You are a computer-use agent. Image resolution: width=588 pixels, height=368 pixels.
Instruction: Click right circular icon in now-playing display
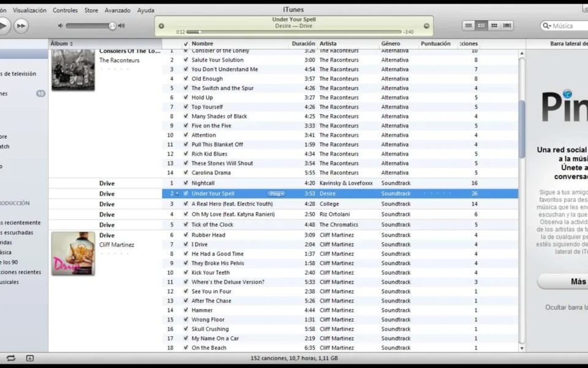point(426,26)
